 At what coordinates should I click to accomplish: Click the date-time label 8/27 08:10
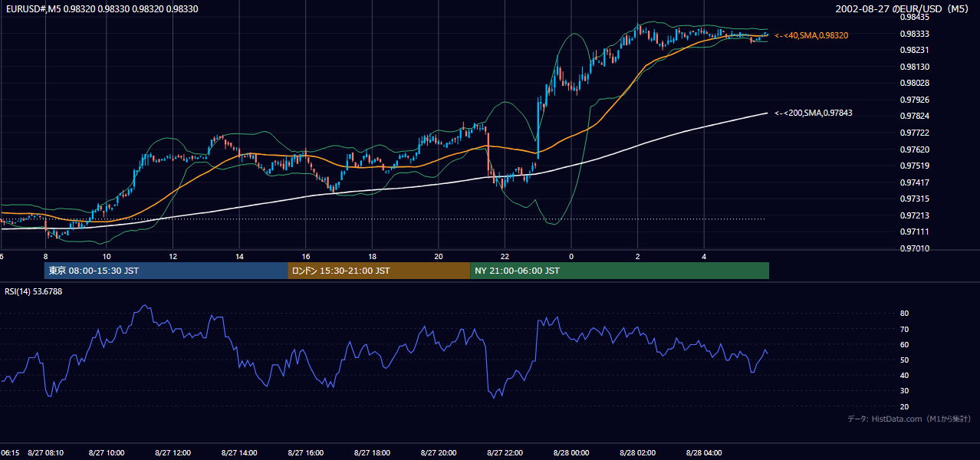pyautogui.click(x=46, y=453)
